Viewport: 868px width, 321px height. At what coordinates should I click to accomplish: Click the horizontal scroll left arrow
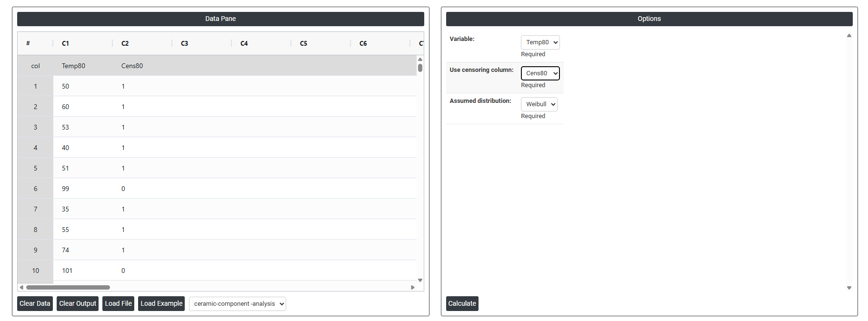(21, 287)
